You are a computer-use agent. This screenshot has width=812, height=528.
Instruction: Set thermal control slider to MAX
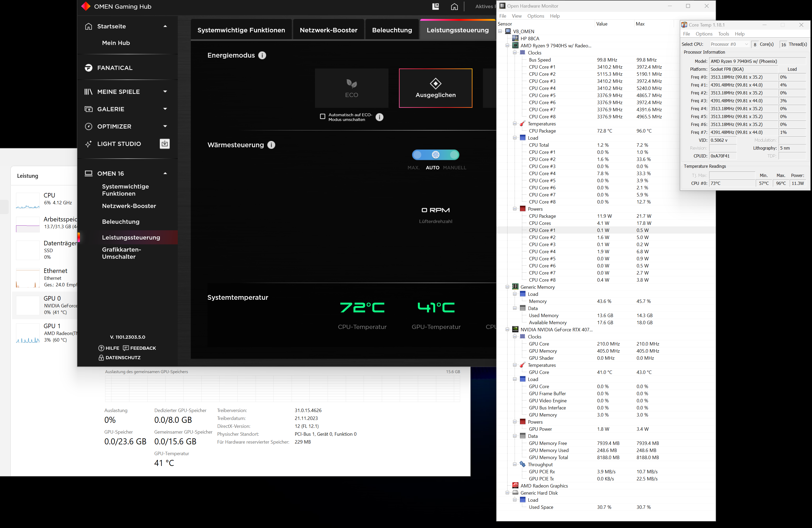417,155
